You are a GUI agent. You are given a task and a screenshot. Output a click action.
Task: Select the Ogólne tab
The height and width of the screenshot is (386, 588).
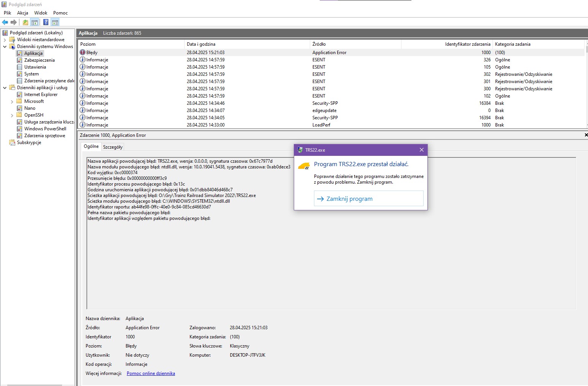pos(91,146)
